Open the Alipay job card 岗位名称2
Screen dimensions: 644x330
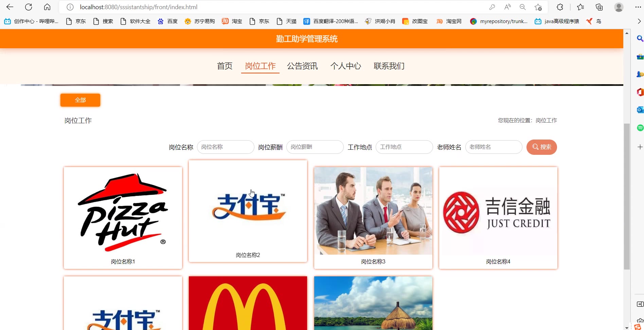tap(248, 211)
